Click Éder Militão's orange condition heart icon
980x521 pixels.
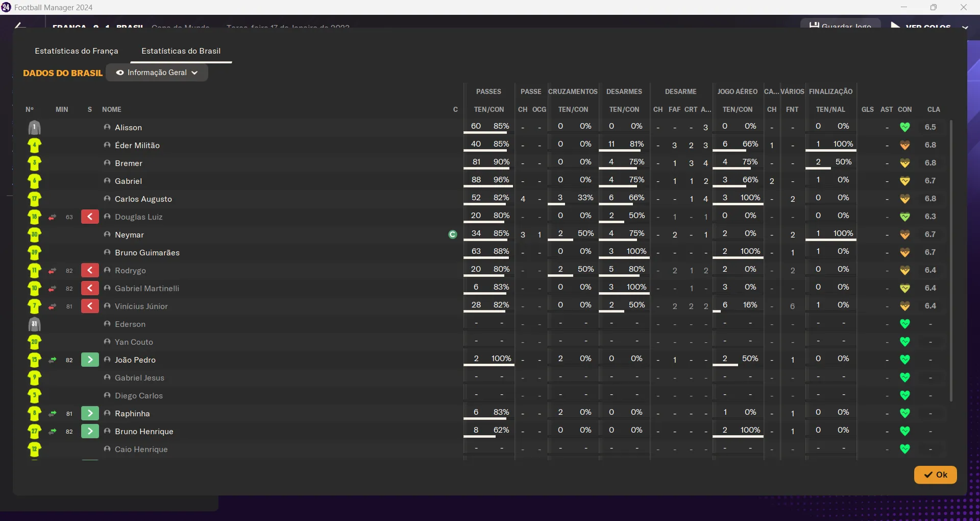tap(904, 145)
